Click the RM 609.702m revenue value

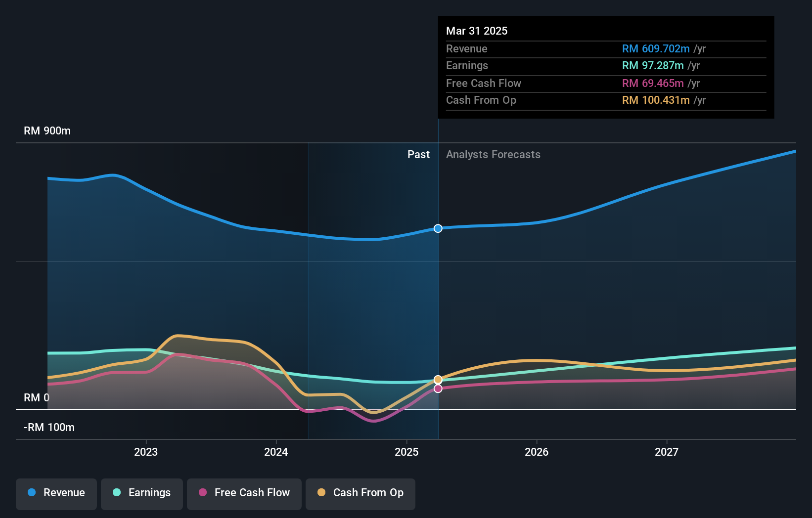pyautogui.click(x=656, y=48)
